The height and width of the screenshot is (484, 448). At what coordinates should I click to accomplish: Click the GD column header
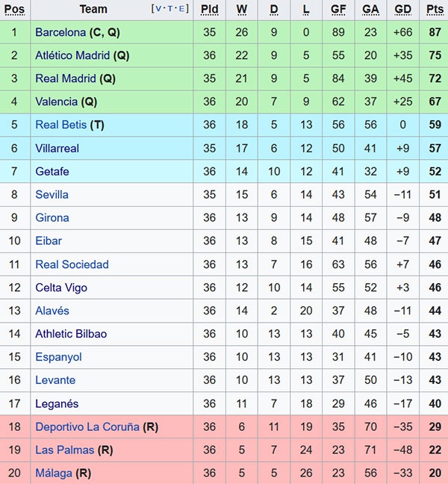402,9
